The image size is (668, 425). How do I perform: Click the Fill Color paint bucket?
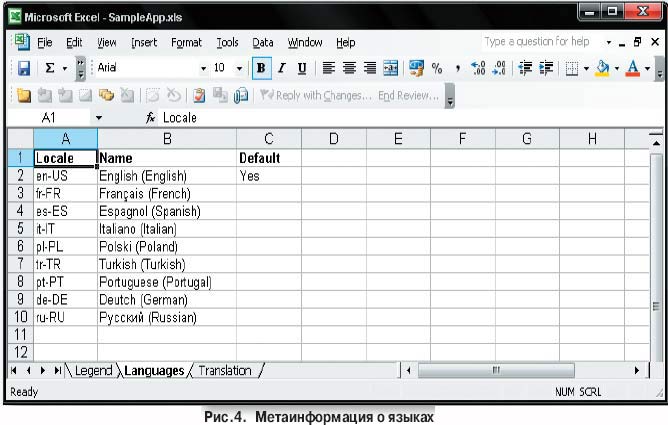(x=601, y=69)
